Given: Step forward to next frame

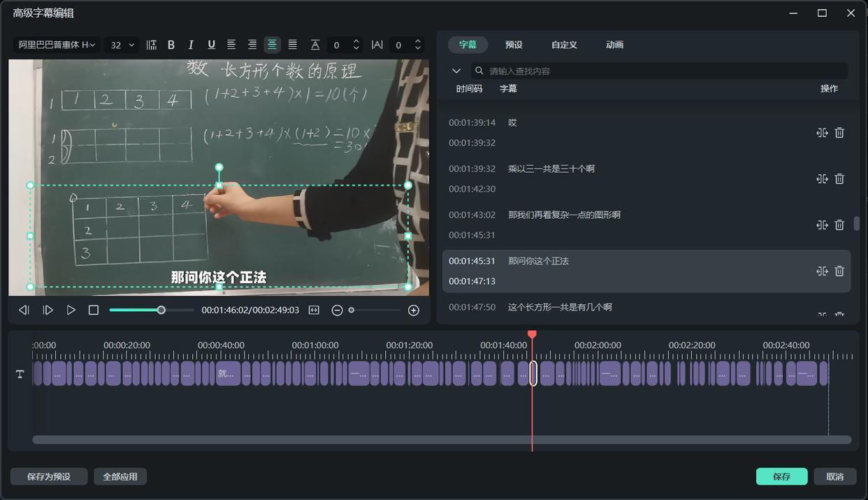Looking at the screenshot, I should click(48, 310).
